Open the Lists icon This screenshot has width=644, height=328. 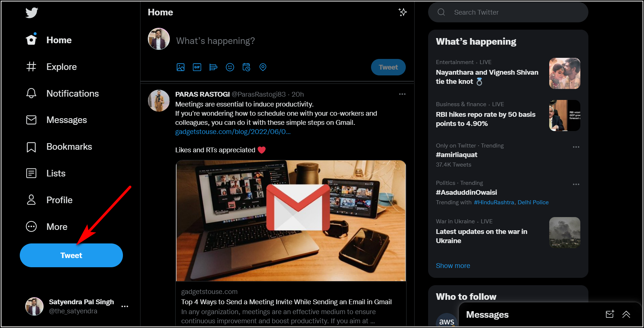click(31, 173)
